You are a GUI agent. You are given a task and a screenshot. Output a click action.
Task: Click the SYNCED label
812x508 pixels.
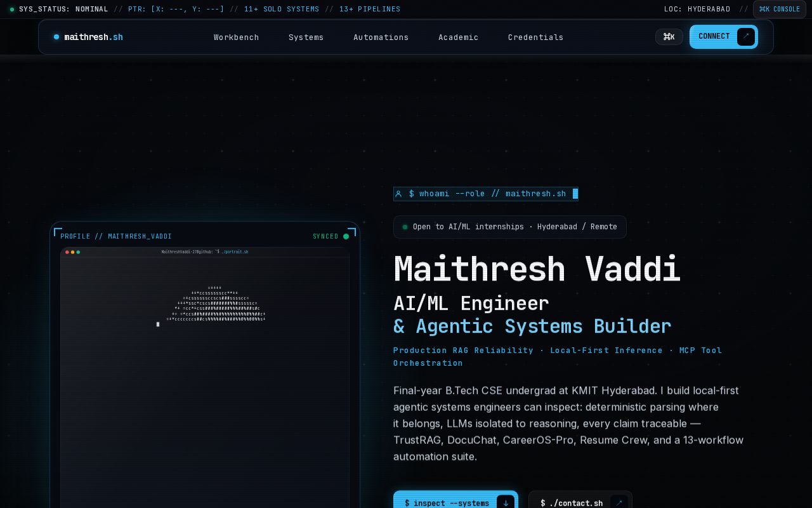(x=325, y=236)
